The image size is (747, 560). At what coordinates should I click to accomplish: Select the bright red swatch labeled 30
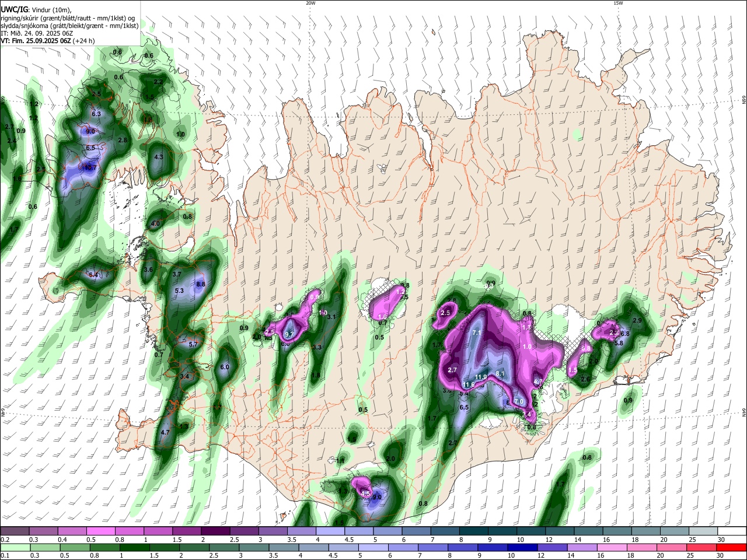tap(732, 547)
